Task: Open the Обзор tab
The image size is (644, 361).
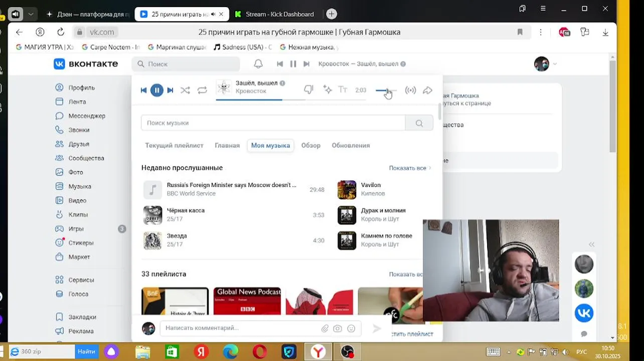Action: pyautogui.click(x=311, y=145)
